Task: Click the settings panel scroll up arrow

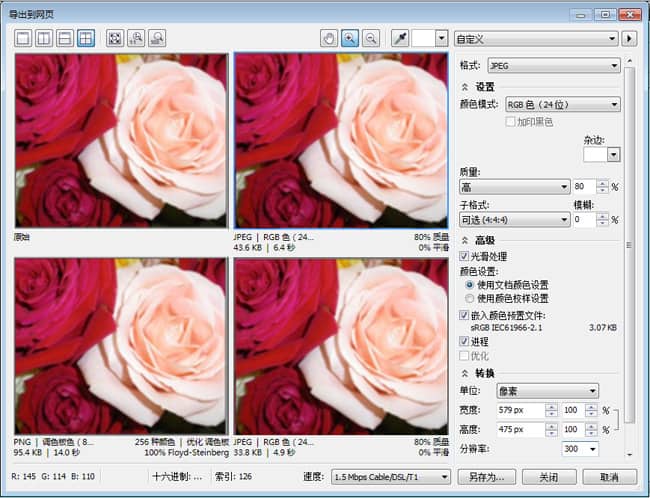Action: coord(630,61)
